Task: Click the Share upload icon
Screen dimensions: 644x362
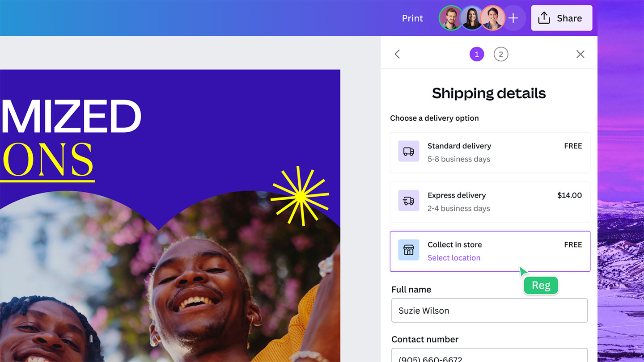Action: coord(544,18)
